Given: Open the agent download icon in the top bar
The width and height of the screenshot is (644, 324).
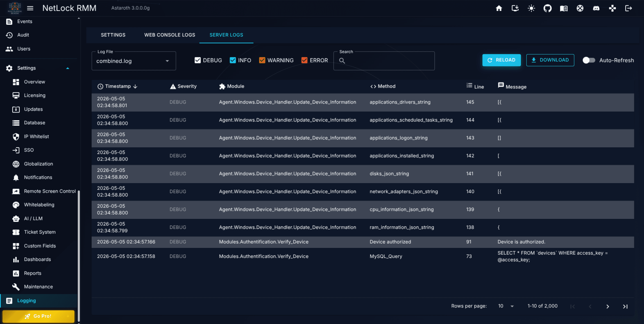Looking at the screenshot, I should click(515, 8).
